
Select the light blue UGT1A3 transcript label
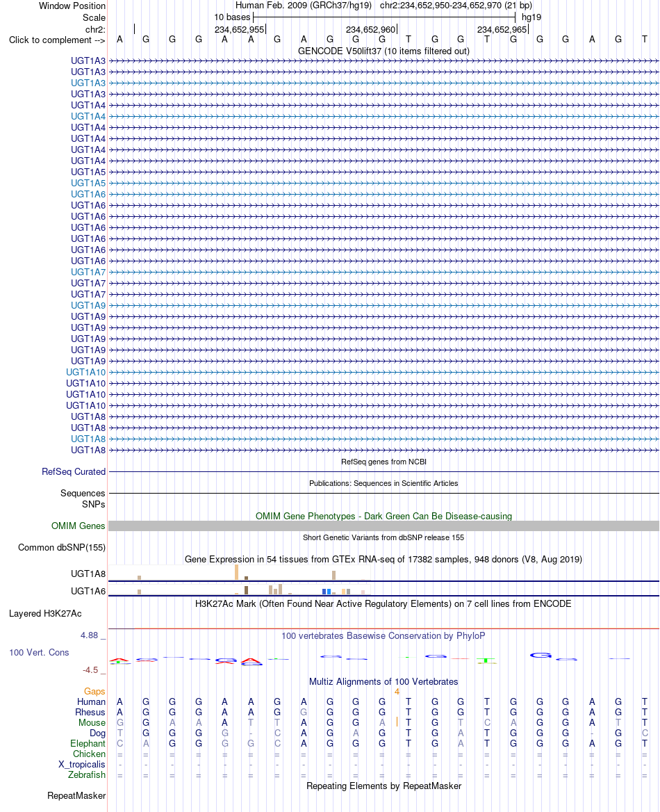[x=88, y=83]
